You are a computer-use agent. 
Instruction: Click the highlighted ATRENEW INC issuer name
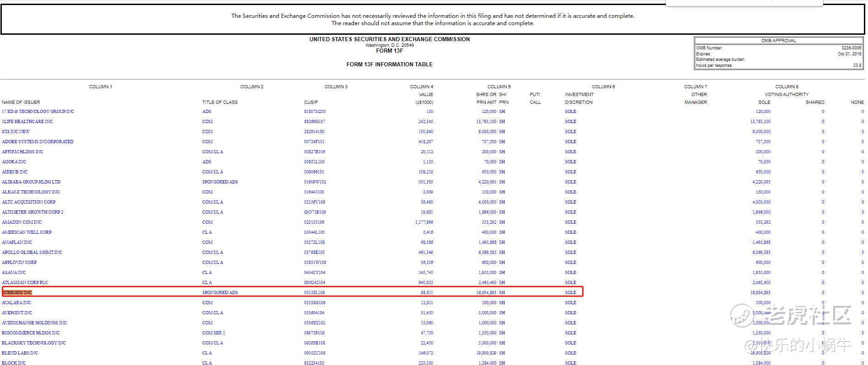(x=17, y=293)
